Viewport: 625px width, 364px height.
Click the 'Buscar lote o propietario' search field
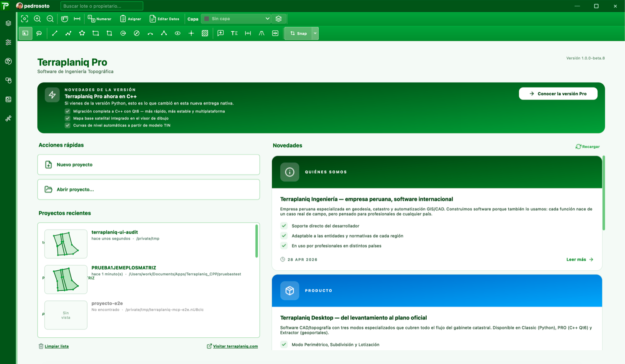(x=102, y=6)
